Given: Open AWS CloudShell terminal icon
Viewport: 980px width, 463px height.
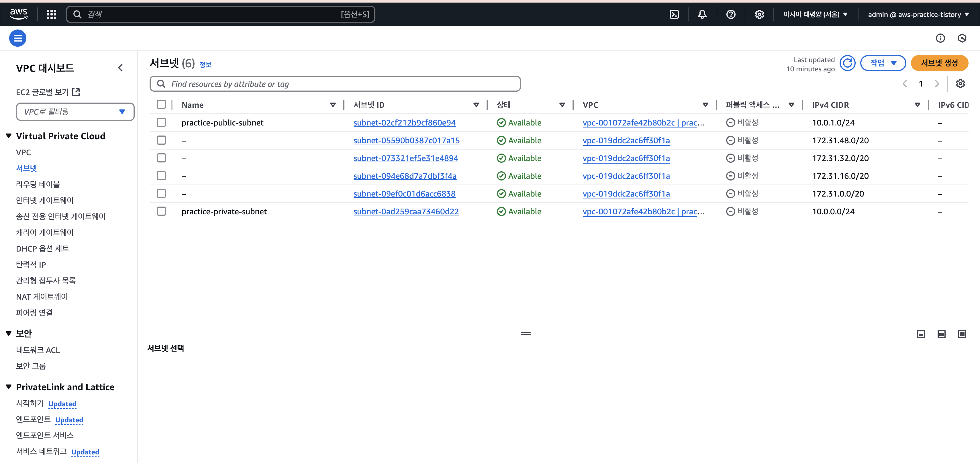Looking at the screenshot, I should pos(674,14).
